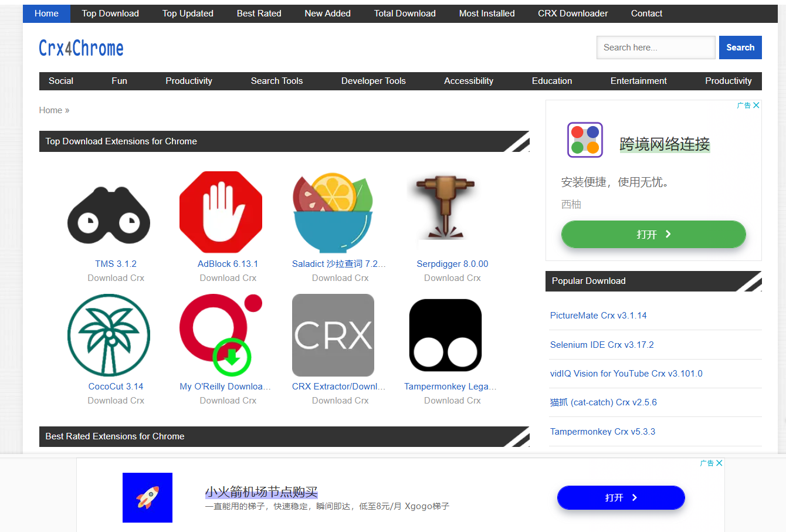Click the 广告 label on bottom banner ad
The image size is (786, 532).
pyautogui.click(x=707, y=463)
